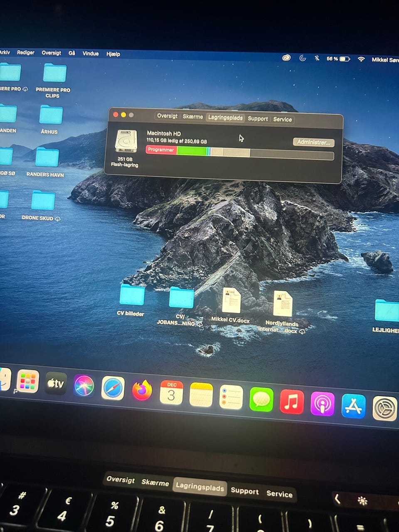Screen dimensions: 399x532
Task: Click the Bluetooth status icon
Action: 317,58
